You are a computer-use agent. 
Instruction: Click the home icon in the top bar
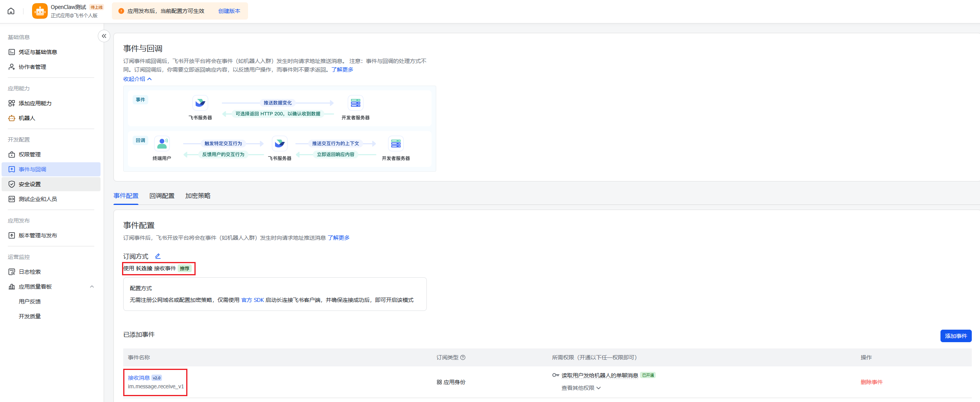(11, 11)
